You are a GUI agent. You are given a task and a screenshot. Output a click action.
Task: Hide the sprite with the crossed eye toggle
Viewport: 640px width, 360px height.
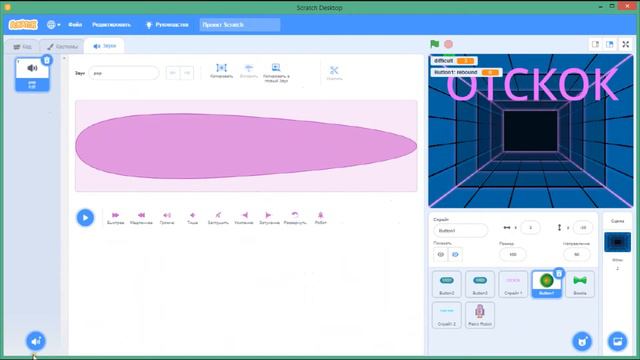click(x=455, y=255)
